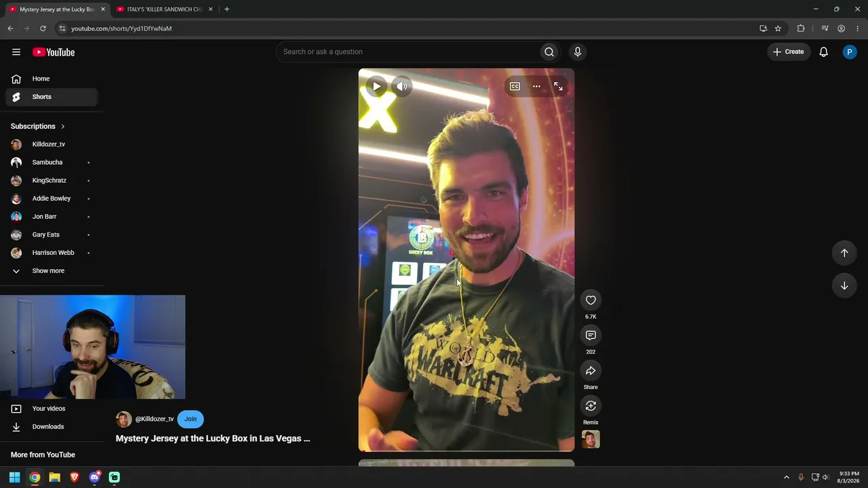This screenshot has width=868, height=488.
Task: Open the comments for this Short
Action: coord(591,335)
